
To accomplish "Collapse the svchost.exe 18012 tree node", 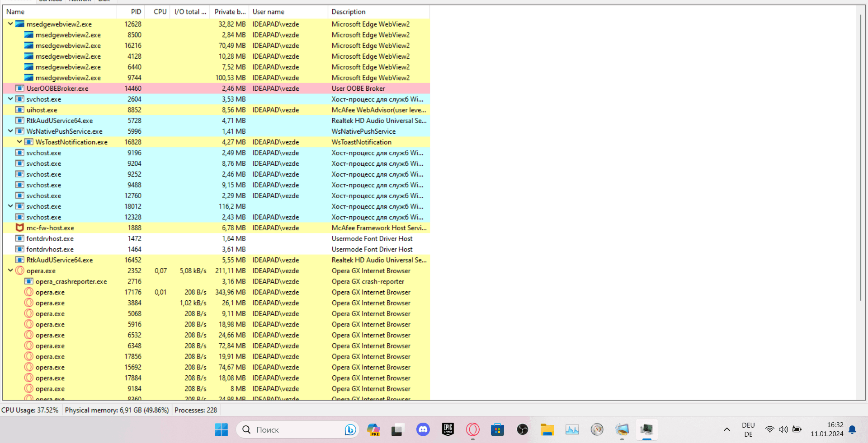I will (10, 206).
